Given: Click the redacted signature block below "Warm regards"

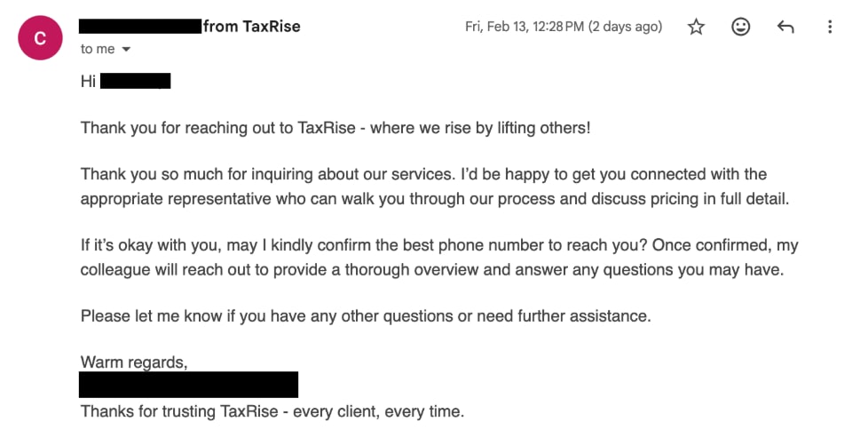Looking at the screenshot, I should click(188, 385).
